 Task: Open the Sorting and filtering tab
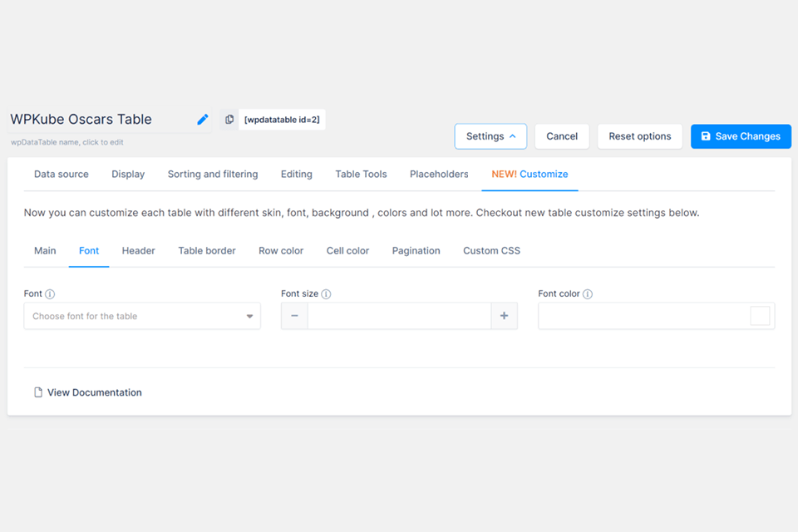[x=213, y=174]
